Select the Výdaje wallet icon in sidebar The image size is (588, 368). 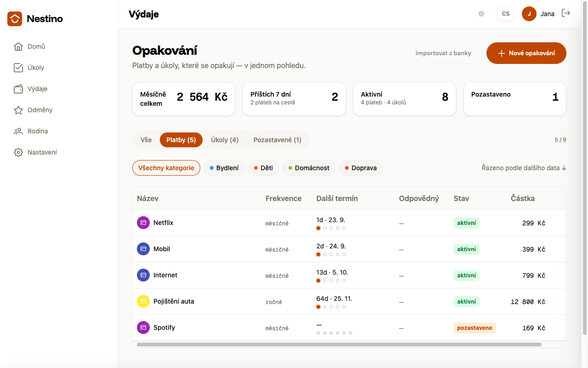point(18,89)
